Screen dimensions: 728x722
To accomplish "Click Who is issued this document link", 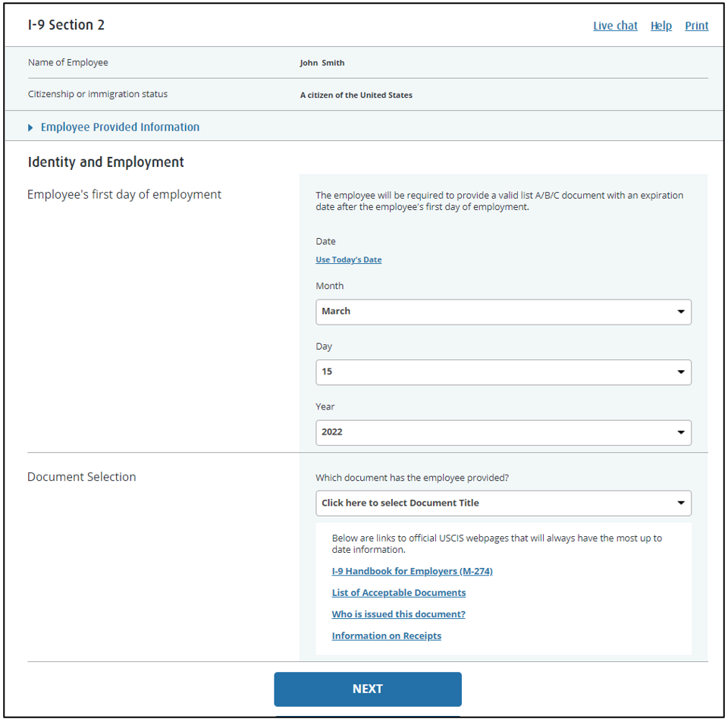I will (x=398, y=614).
